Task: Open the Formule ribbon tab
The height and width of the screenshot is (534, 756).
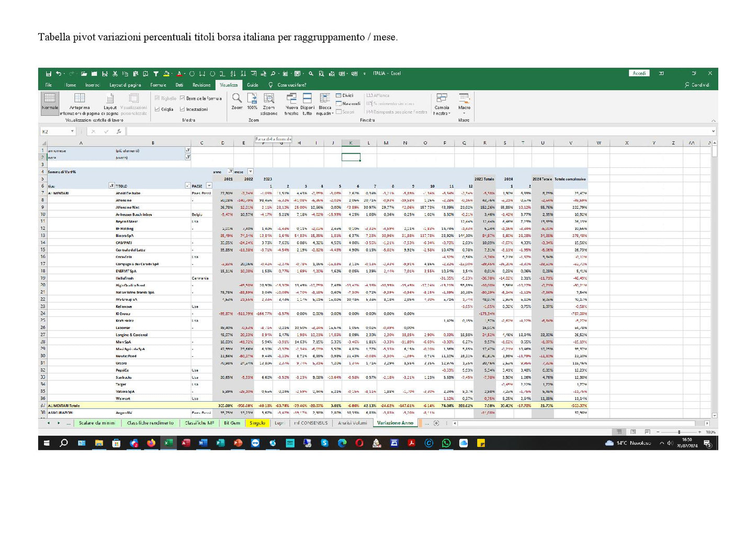Action: pos(158,85)
